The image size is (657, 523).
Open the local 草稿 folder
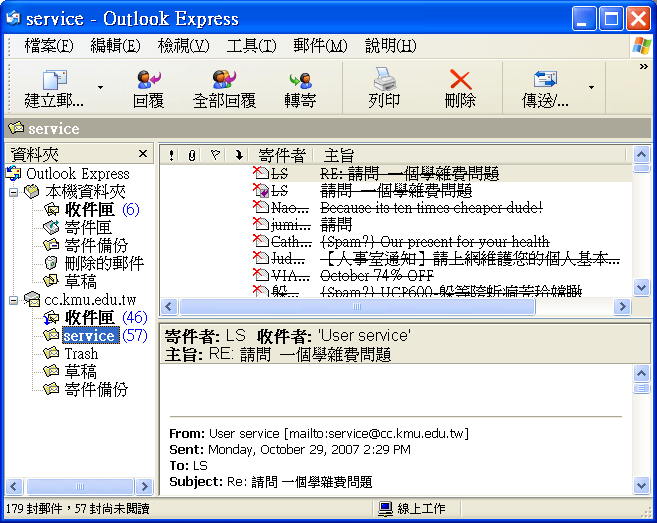pos(80,281)
